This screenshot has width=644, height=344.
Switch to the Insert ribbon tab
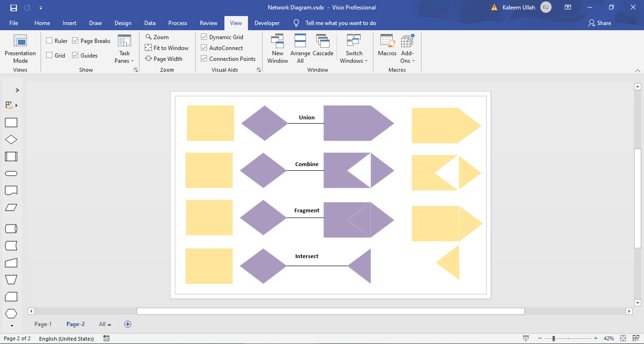click(69, 23)
